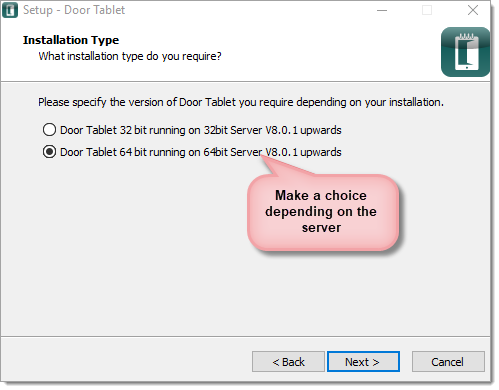Viewport: 499px width, 390px height.
Task: Close the Setup - Door Tablet window
Action: 473,10
